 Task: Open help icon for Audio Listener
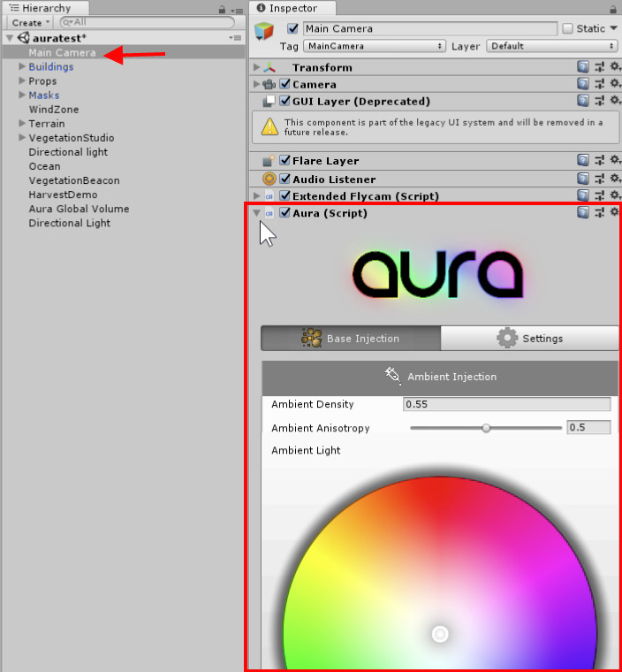pos(582,179)
